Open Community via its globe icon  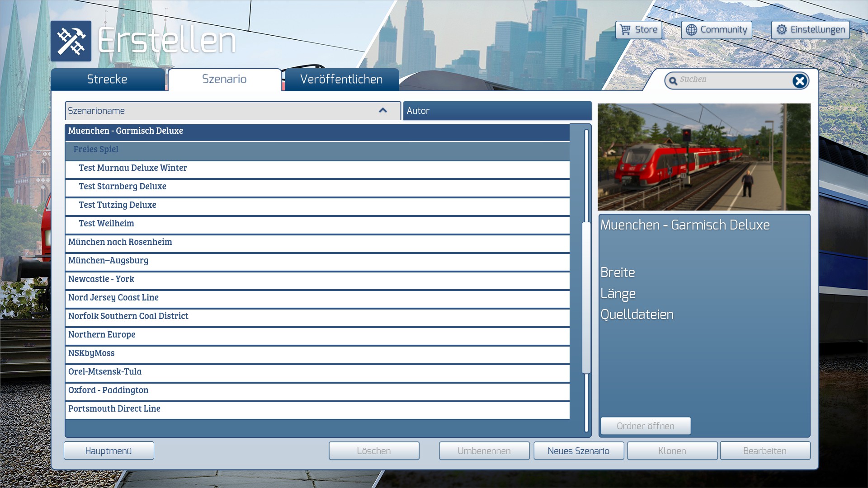click(691, 30)
